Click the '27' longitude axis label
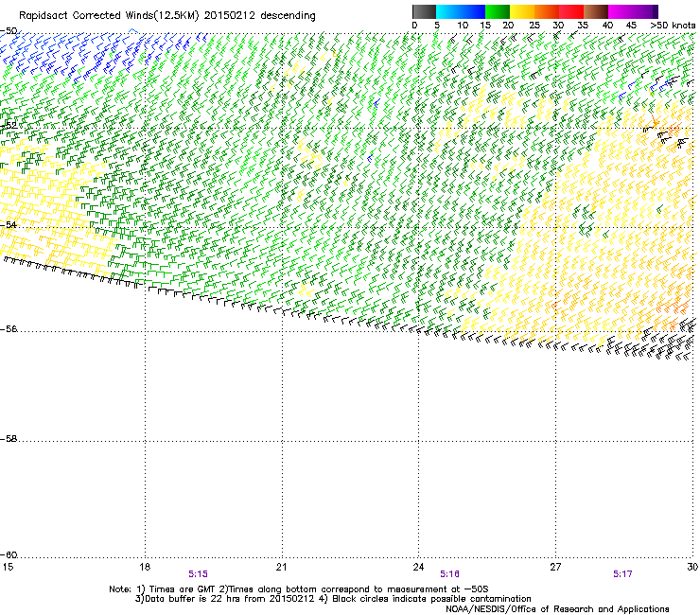The image size is (700, 615). click(x=555, y=567)
